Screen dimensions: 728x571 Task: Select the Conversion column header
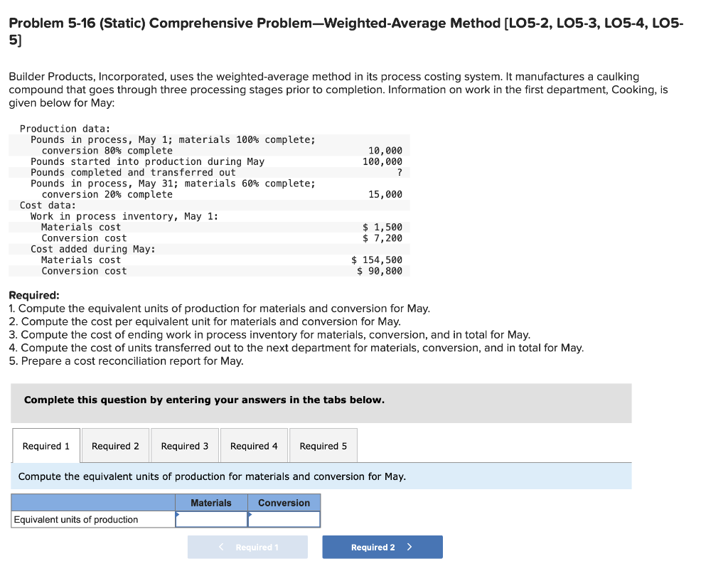point(284,502)
